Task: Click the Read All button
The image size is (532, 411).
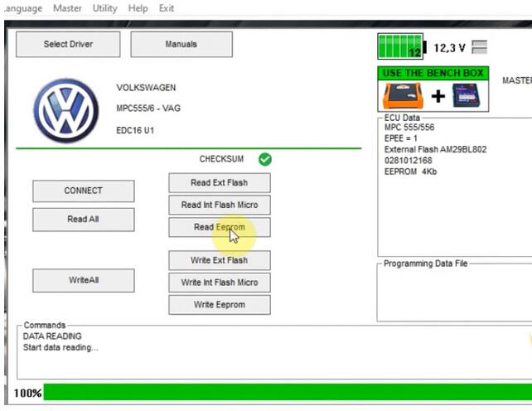Action: click(84, 220)
